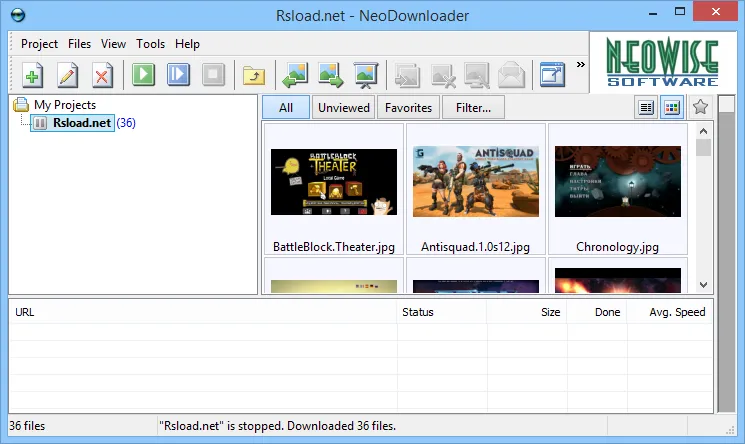The image size is (745, 444).
Task: Open the Project menu
Action: coord(39,44)
